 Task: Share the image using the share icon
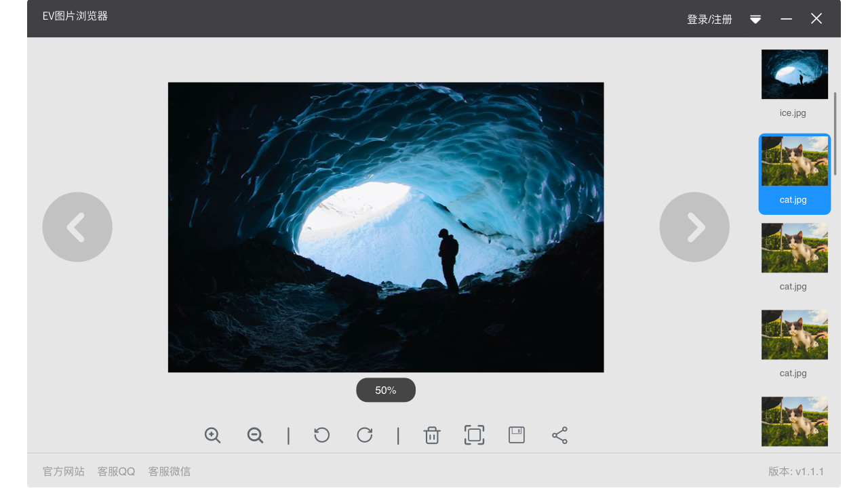[x=559, y=435]
